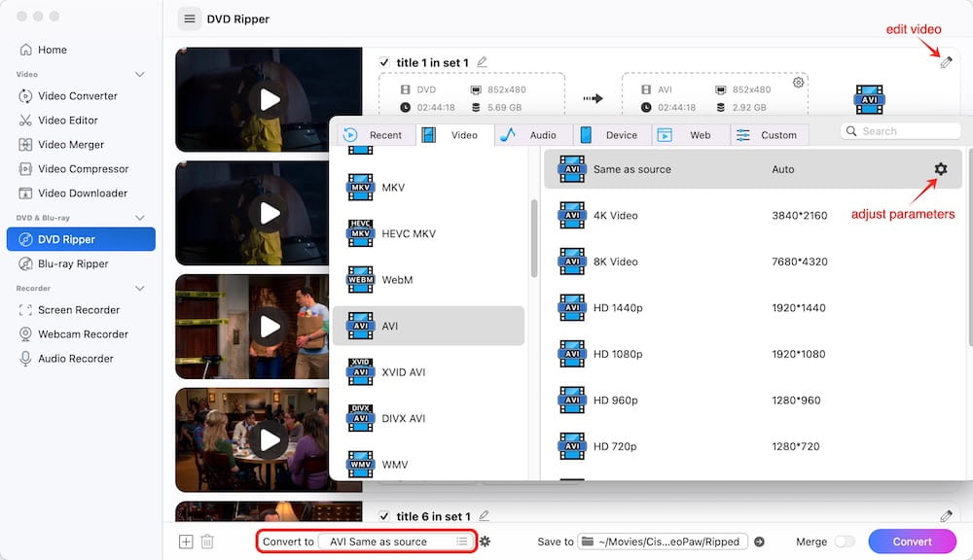973x560 pixels.
Task: Click output settings gear in AVI output box
Action: 798,83
